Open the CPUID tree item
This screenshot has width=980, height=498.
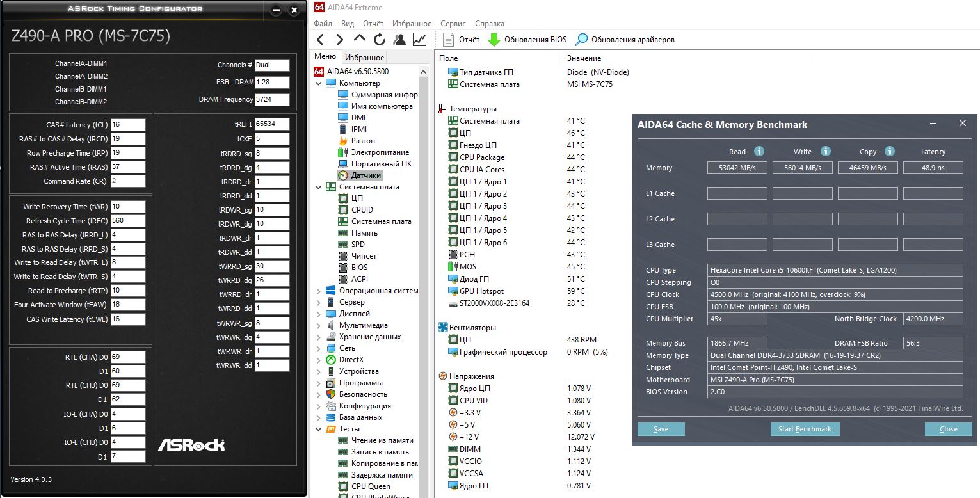pos(355,209)
